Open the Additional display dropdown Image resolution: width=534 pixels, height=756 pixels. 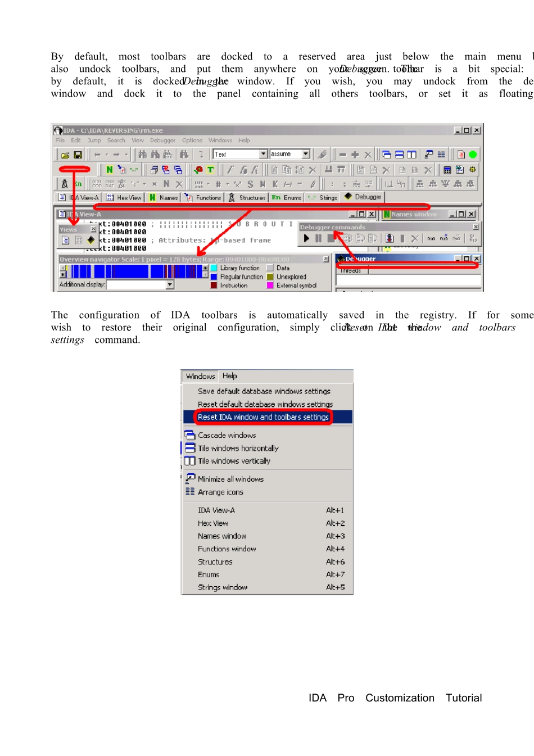170,285
